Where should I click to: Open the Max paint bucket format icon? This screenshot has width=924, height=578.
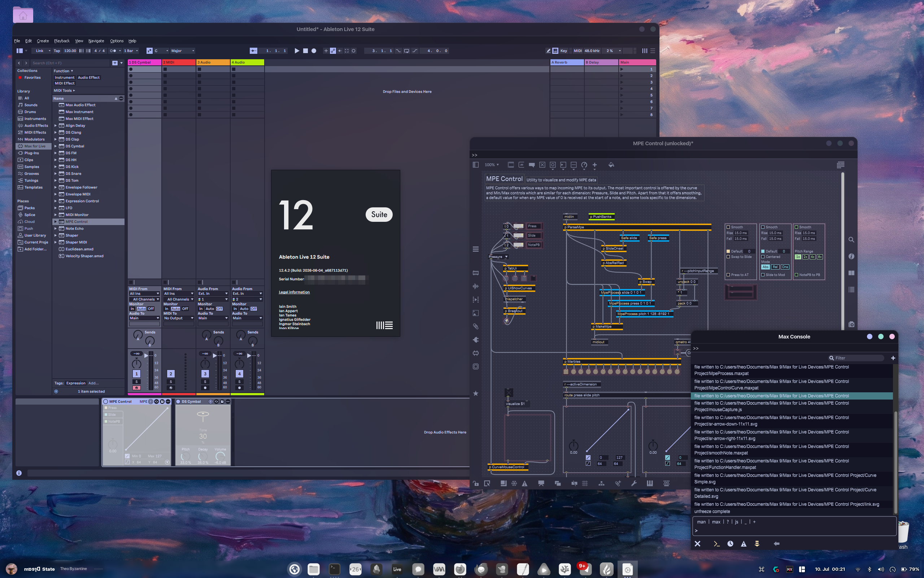coord(611,165)
